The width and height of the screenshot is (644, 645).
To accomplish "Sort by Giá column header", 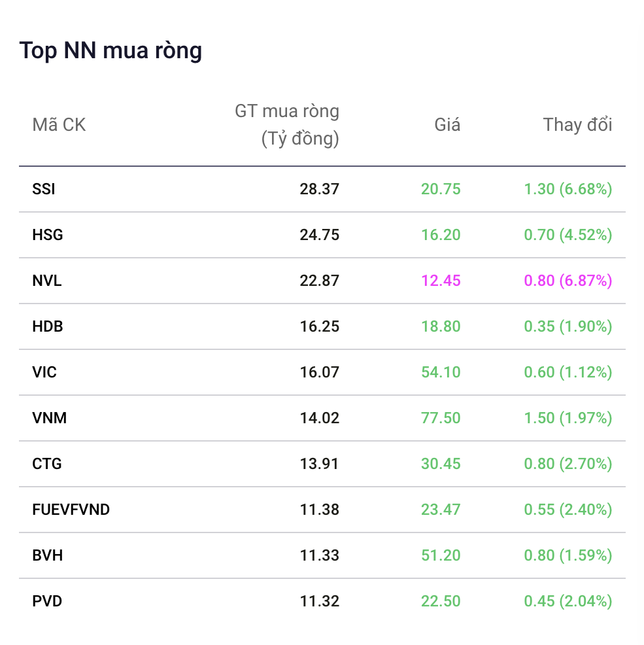I will (447, 125).
